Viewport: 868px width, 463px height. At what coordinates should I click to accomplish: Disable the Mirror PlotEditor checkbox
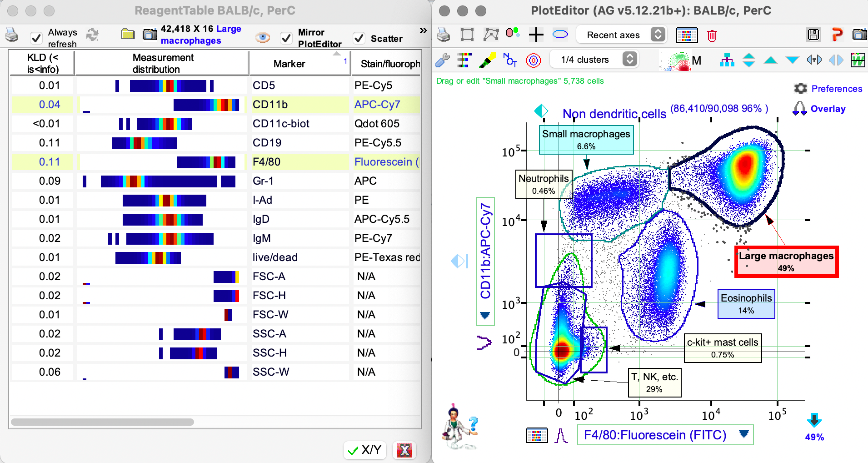(286, 39)
